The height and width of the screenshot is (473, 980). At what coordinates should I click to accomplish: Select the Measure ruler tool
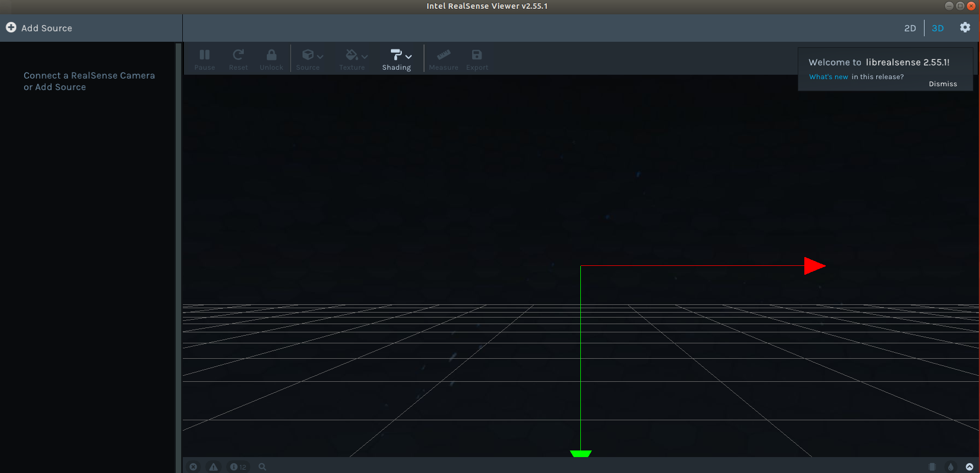(x=444, y=59)
